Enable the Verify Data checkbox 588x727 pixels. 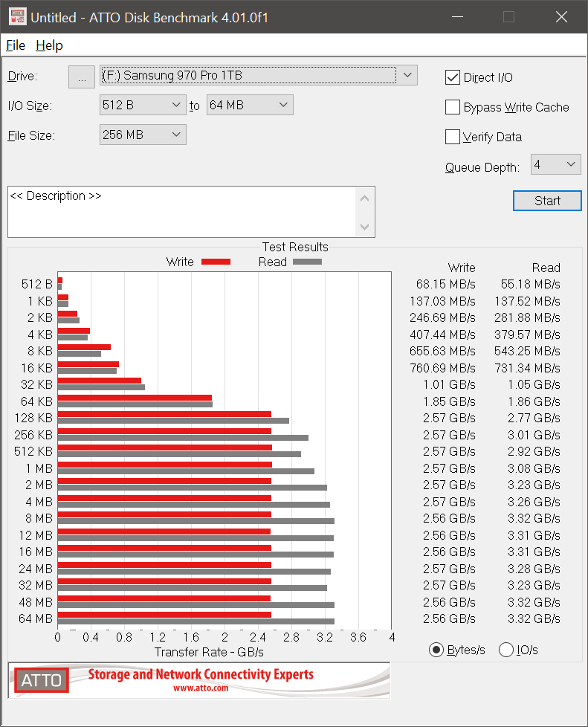coord(453,137)
